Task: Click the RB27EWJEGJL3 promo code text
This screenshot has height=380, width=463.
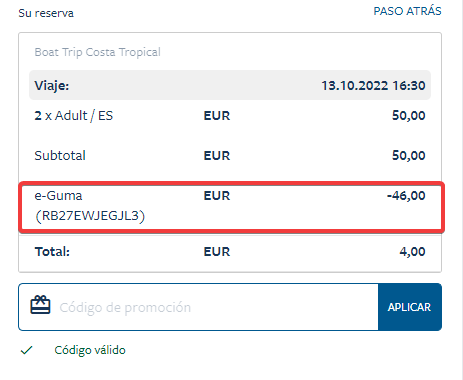Action: (90, 216)
